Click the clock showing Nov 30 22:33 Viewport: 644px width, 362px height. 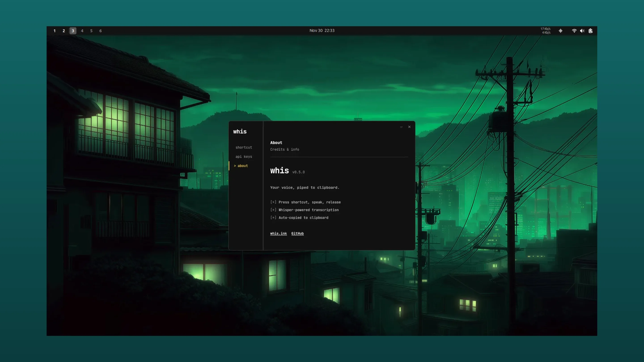pos(322,30)
